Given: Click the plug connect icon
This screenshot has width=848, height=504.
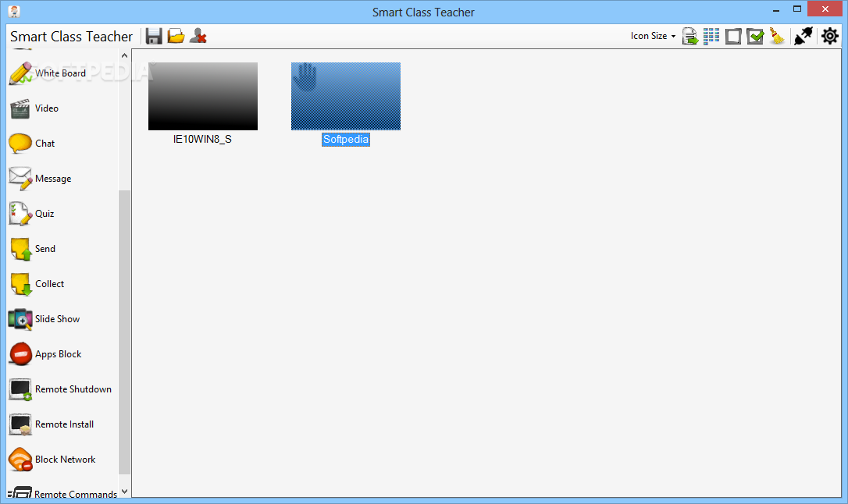Looking at the screenshot, I should tap(803, 36).
